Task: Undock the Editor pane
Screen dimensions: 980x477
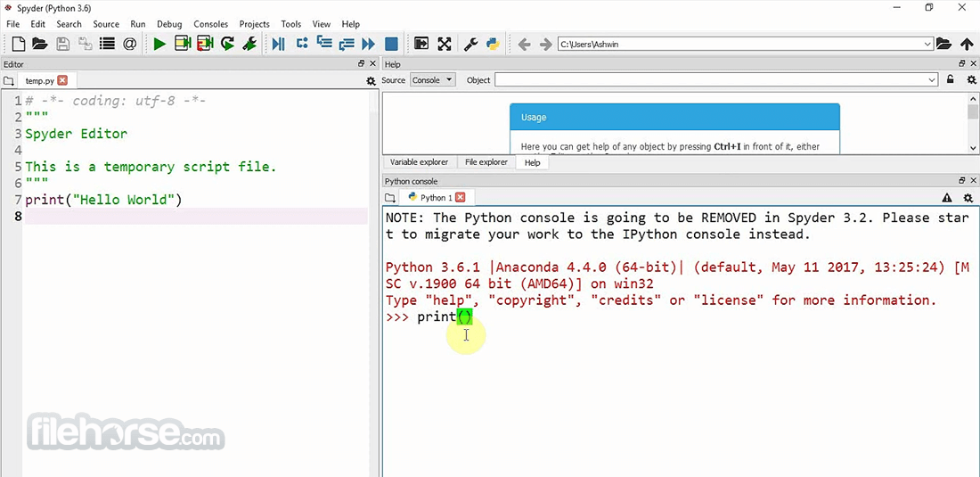Action: pyautogui.click(x=361, y=64)
